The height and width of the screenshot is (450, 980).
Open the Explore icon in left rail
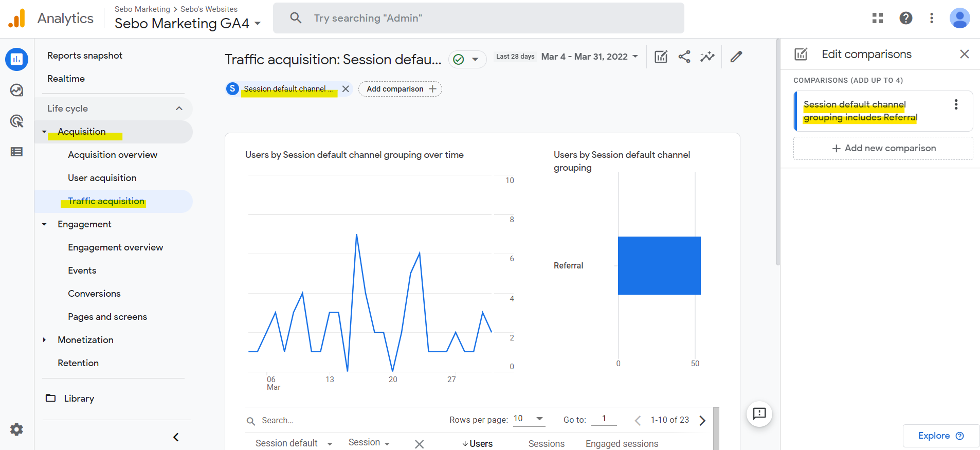[16, 91]
